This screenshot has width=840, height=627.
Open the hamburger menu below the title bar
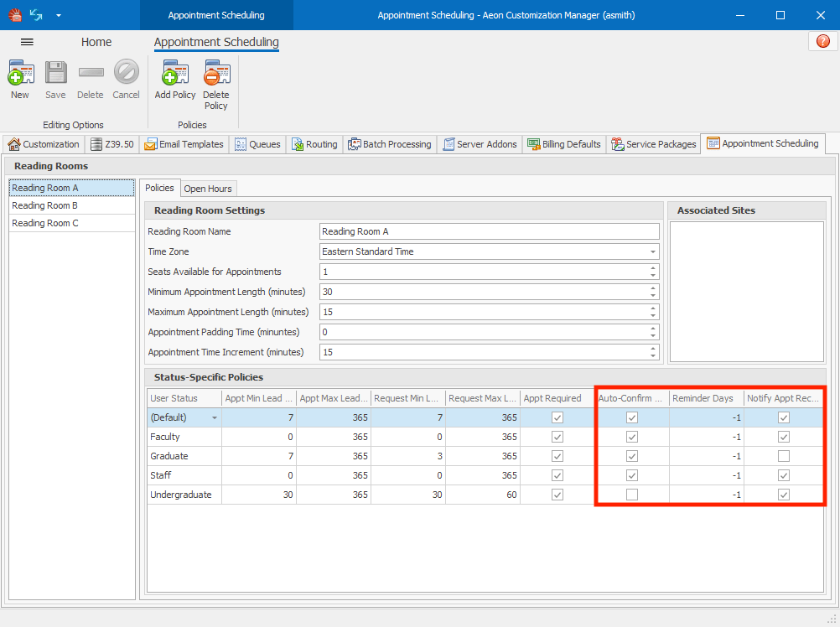point(28,42)
